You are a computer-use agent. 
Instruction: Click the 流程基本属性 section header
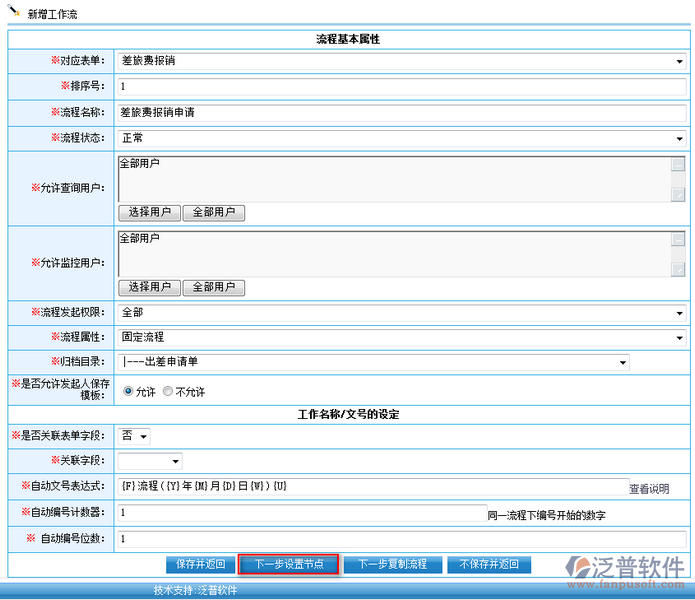(x=348, y=39)
